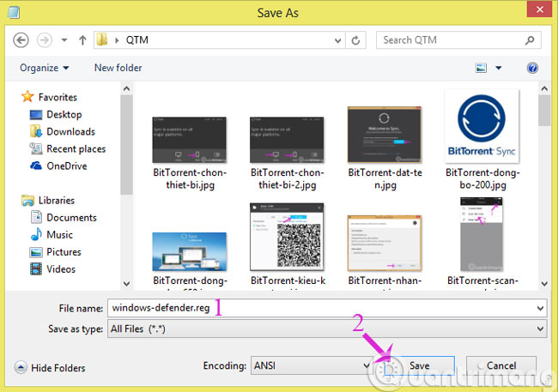Screen dimensions: 558x392
Task: Open the address bar history dropdown
Action: coord(337,40)
